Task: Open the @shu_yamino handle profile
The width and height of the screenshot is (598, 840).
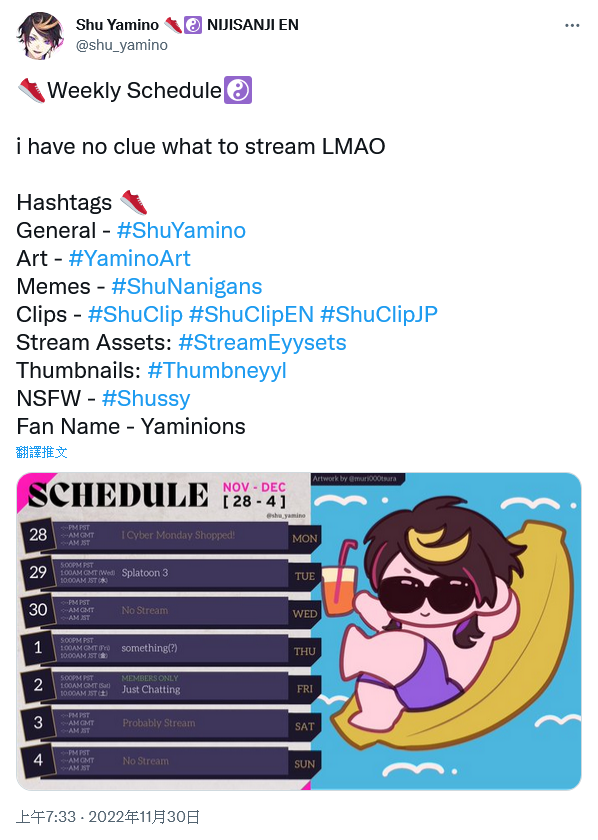Action: (122, 45)
